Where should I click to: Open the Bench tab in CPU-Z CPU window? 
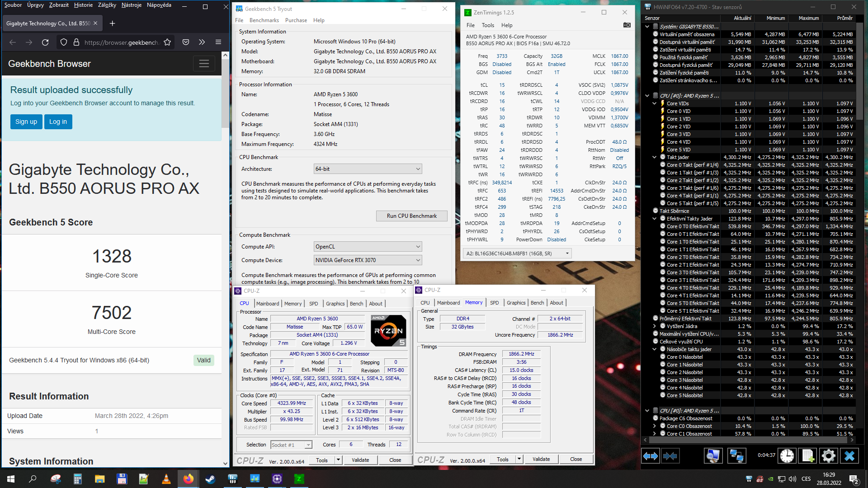[x=356, y=304]
